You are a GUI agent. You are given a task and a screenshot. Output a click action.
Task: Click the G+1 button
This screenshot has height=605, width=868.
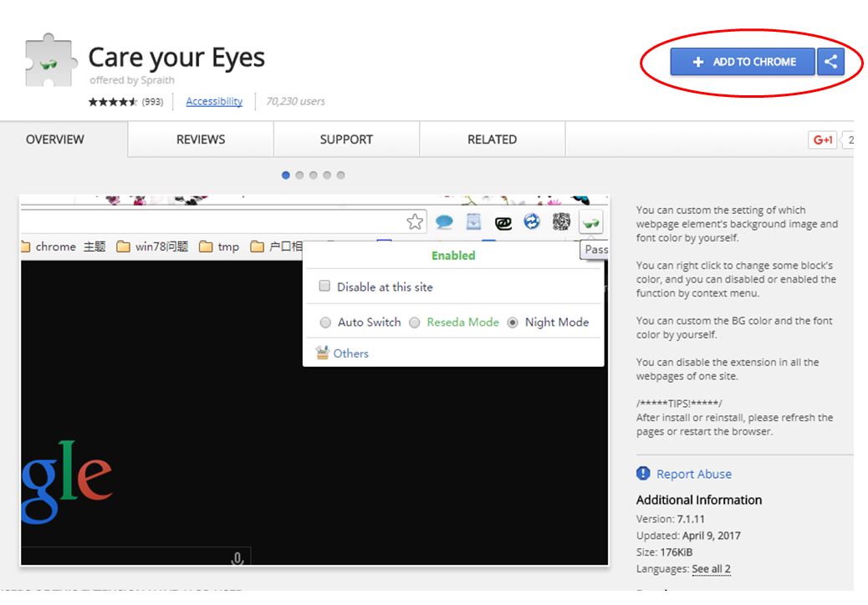(823, 140)
